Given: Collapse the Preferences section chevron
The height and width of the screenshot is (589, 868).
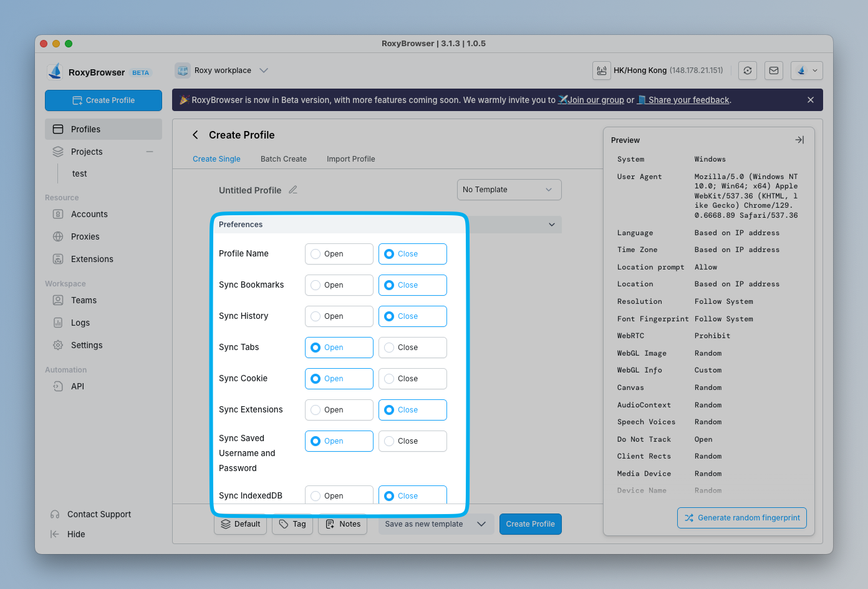Looking at the screenshot, I should tap(552, 225).
